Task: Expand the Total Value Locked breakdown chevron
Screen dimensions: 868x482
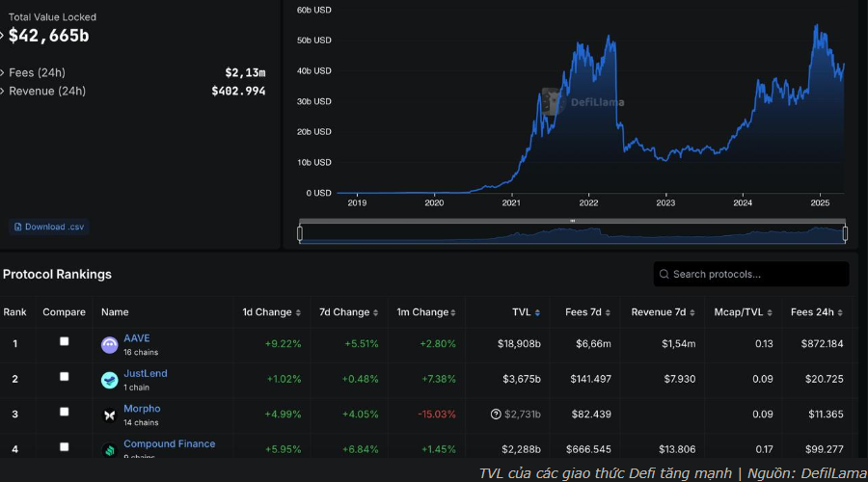Action: (x=2, y=36)
